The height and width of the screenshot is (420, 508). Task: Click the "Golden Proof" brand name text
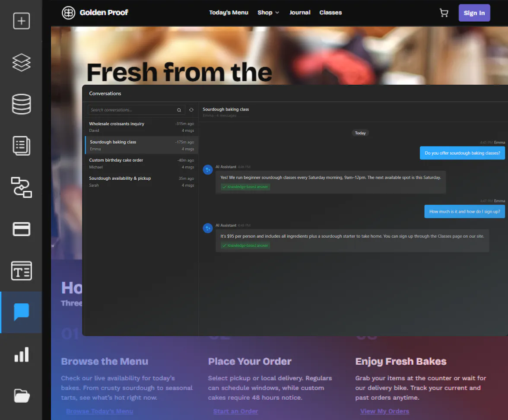click(104, 13)
